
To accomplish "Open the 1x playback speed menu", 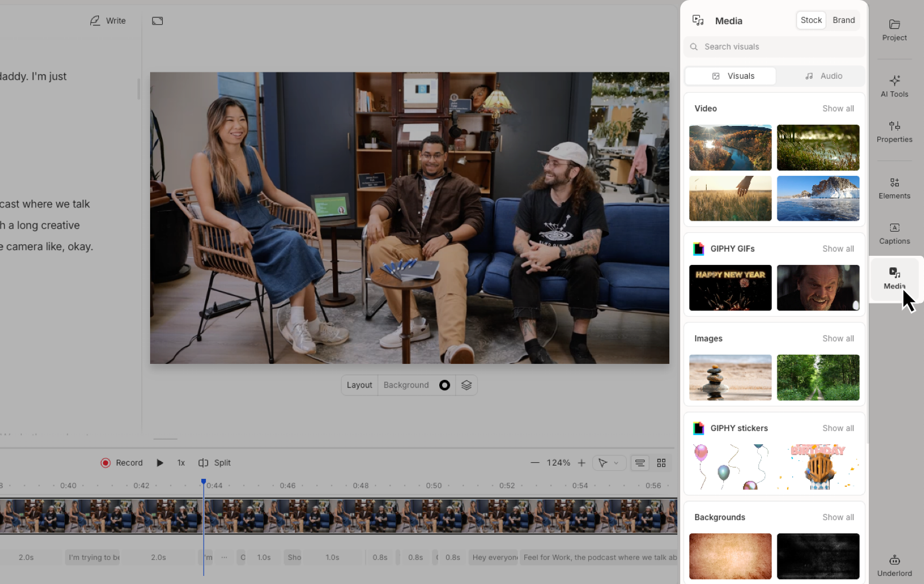I will 181,463.
